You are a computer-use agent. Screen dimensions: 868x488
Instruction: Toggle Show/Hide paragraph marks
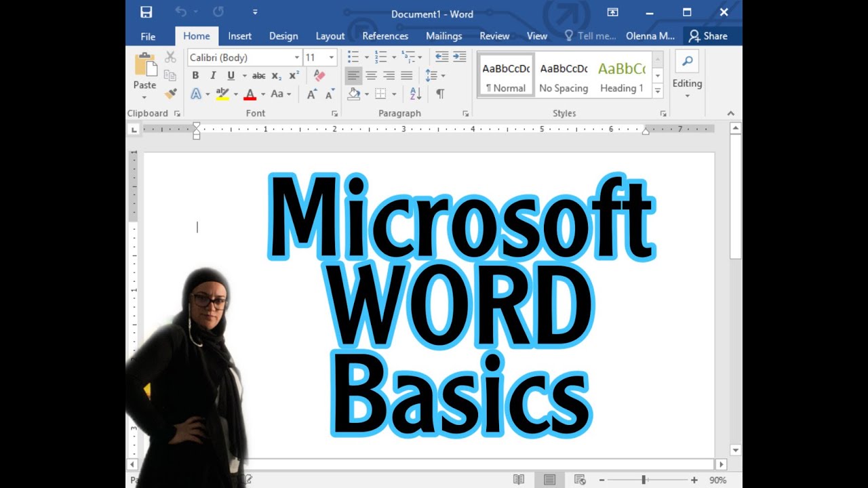point(440,94)
